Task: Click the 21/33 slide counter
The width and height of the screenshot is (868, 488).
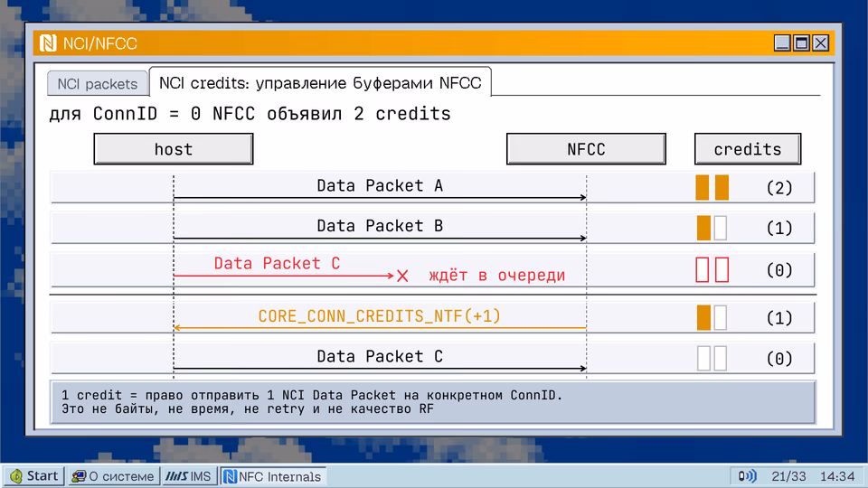Action: click(788, 476)
